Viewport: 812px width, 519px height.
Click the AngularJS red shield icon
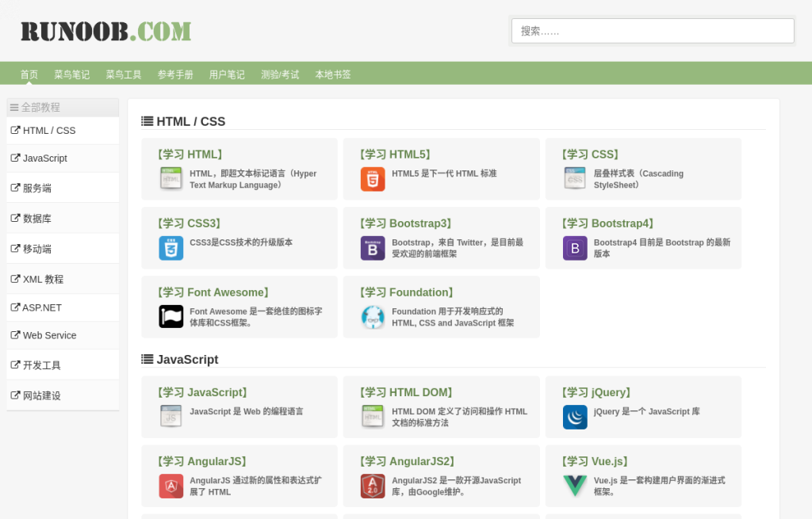pos(170,486)
